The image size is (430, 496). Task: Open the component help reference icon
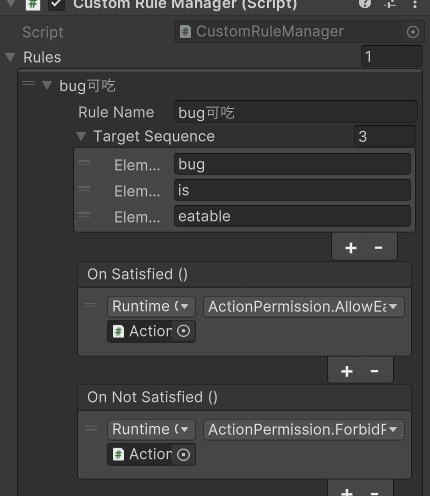click(365, 4)
